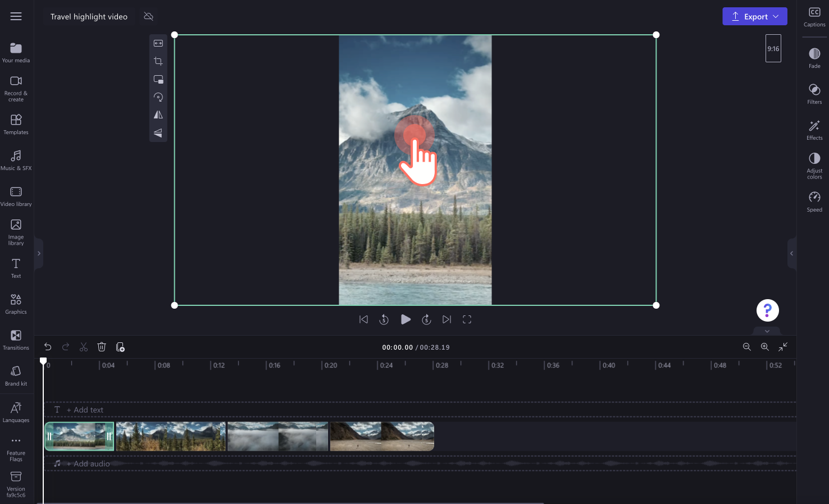Select the second autumn trees clip
The height and width of the screenshot is (504, 829).
coord(171,436)
